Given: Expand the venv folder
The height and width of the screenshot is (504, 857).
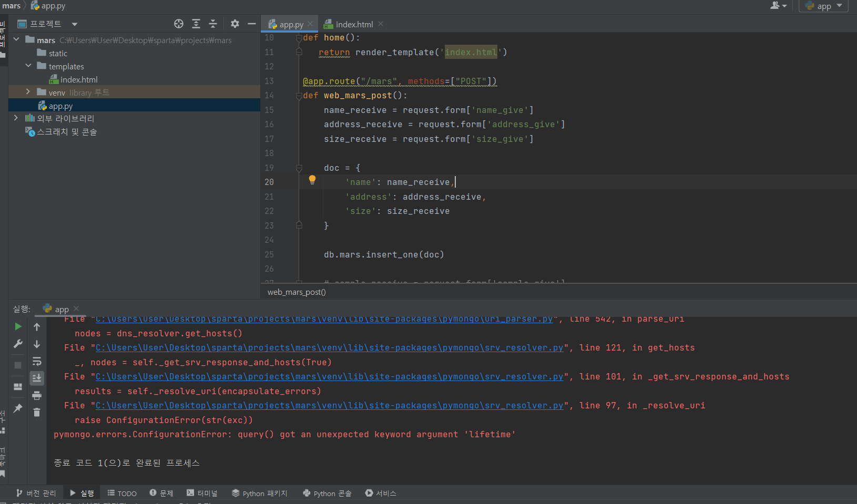Looking at the screenshot, I should [x=28, y=92].
